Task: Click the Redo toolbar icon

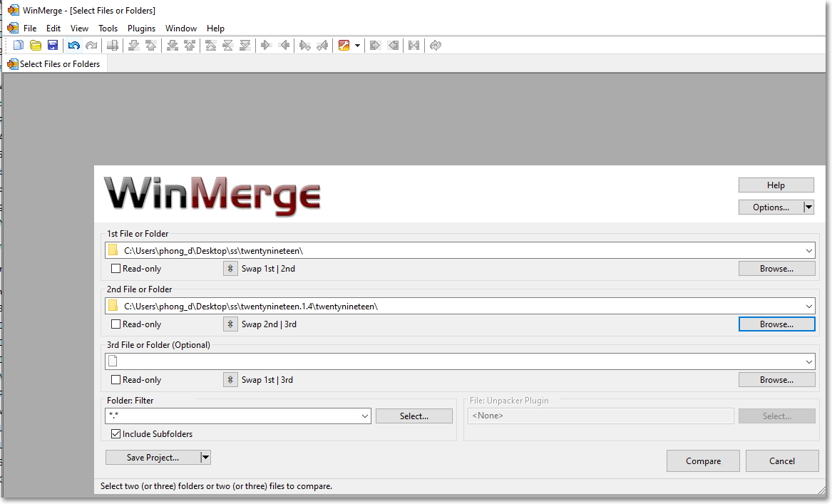Action: point(91,46)
